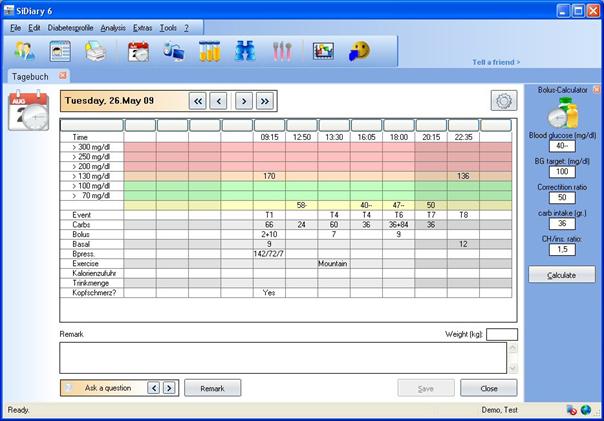Open settings gear above the diary grid

503,100
